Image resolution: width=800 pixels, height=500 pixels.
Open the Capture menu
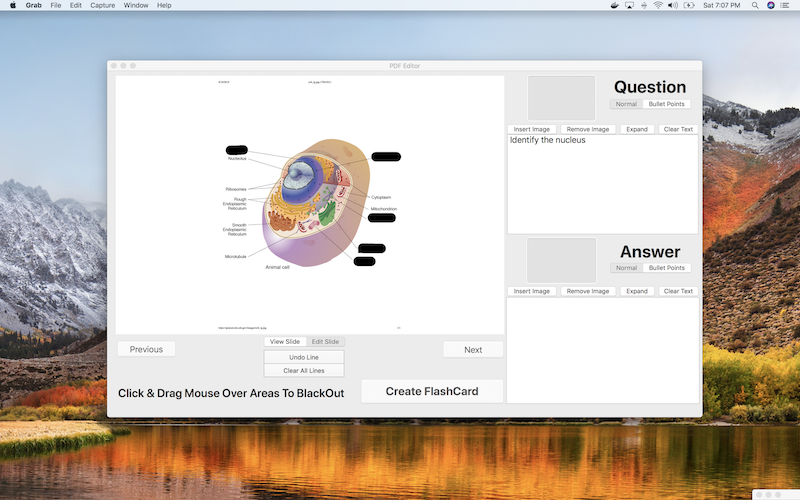(x=103, y=5)
